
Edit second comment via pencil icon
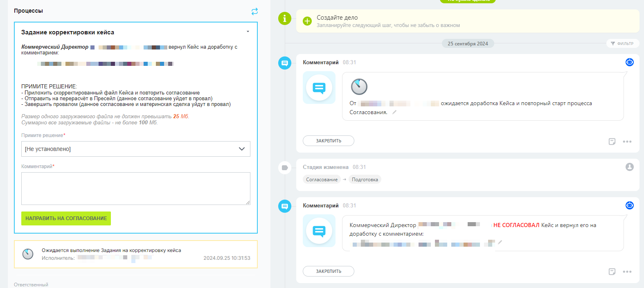coord(500,242)
